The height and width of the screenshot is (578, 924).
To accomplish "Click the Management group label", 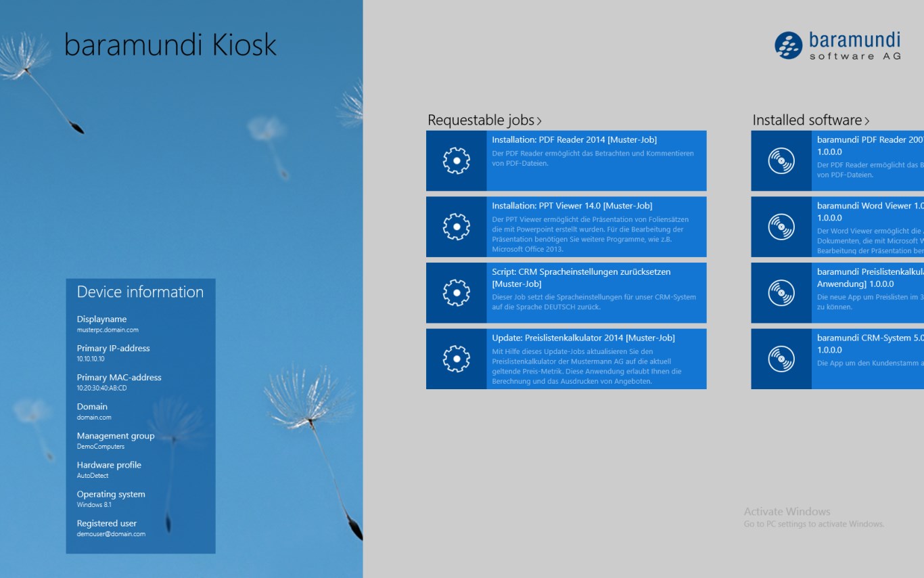I will pyautogui.click(x=116, y=436).
